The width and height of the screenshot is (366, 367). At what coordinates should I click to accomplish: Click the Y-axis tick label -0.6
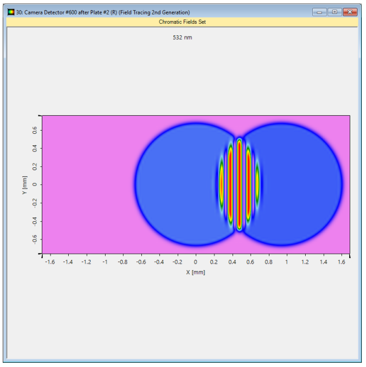pyautogui.click(x=35, y=239)
